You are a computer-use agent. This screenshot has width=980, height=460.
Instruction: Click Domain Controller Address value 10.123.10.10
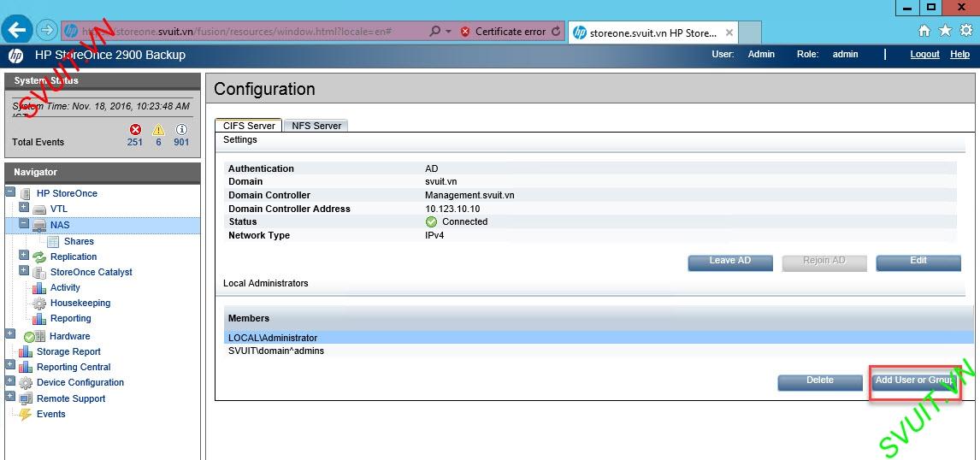pyautogui.click(x=452, y=209)
